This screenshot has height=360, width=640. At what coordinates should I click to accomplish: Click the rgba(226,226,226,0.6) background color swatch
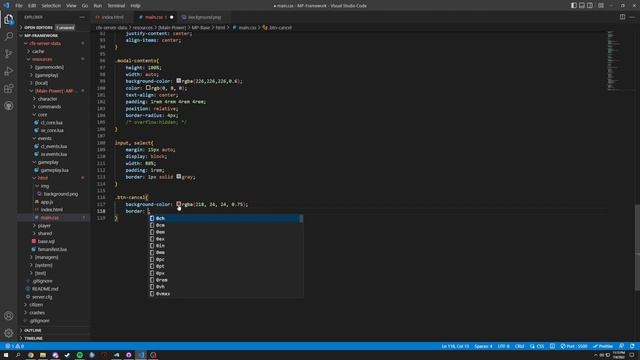click(x=178, y=81)
